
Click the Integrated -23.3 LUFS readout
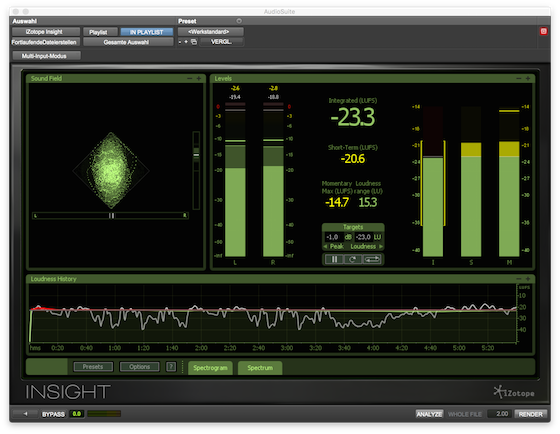click(x=352, y=116)
